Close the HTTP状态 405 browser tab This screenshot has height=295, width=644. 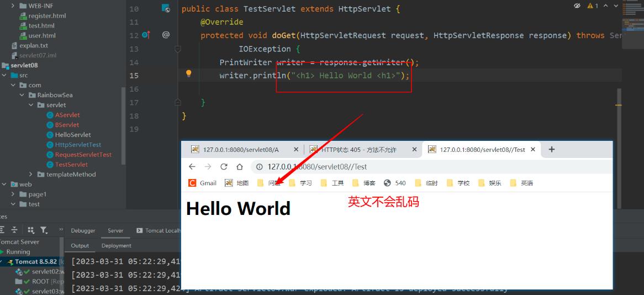coord(414,150)
